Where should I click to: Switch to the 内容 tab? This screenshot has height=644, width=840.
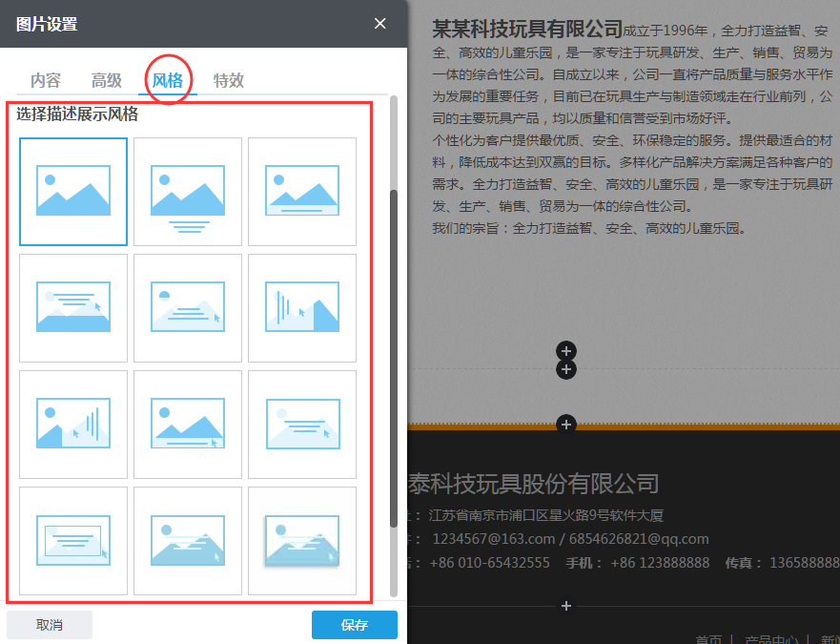click(46, 80)
